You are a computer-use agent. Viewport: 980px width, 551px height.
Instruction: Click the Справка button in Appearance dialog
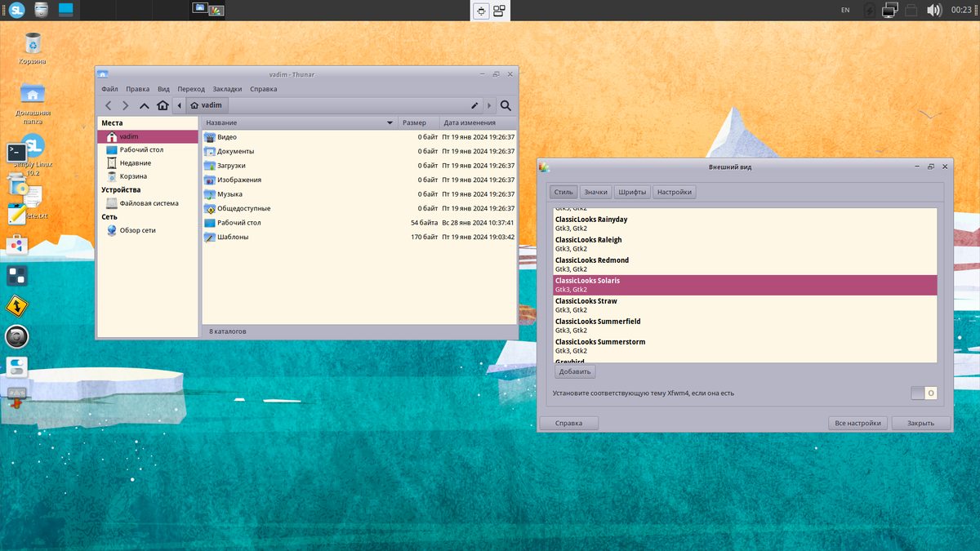pos(568,422)
